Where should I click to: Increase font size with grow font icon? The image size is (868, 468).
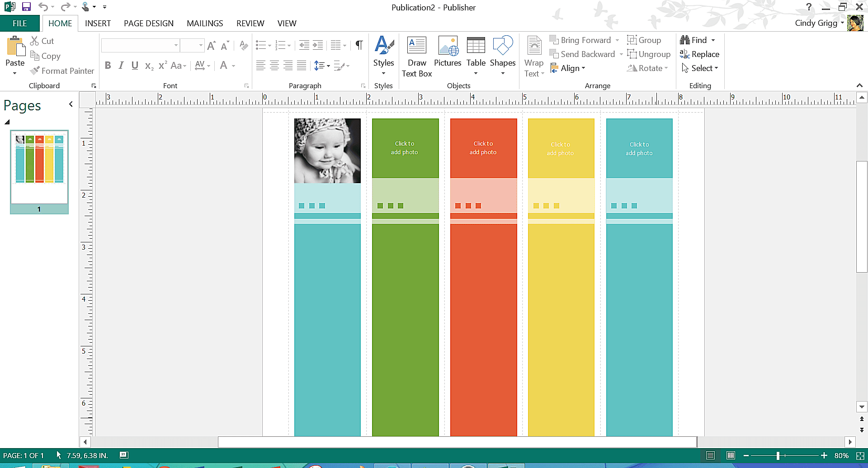211,45
